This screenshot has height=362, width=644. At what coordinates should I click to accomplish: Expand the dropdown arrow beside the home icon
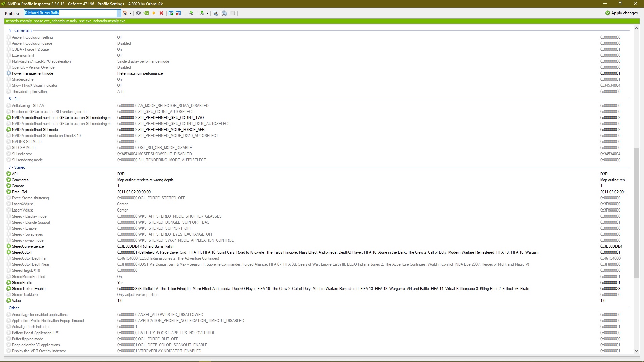[130, 13]
